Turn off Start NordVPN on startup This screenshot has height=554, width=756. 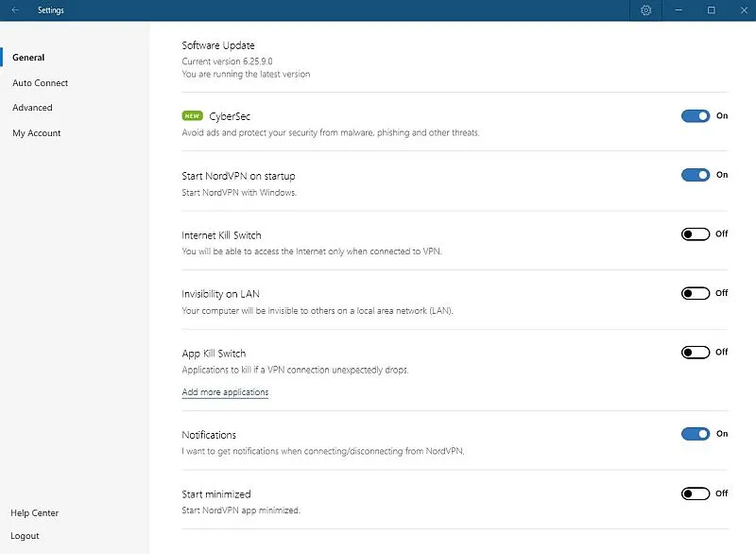pyautogui.click(x=696, y=174)
